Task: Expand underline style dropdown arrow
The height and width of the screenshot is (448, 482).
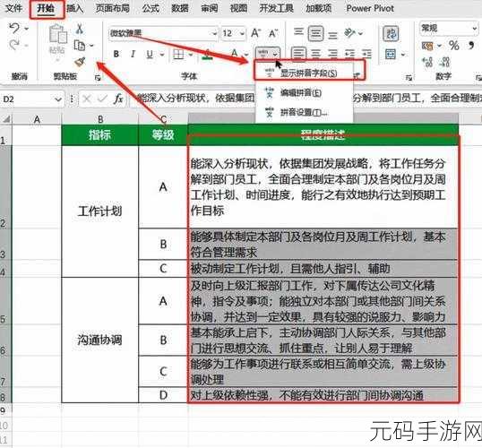Action: click(x=161, y=55)
